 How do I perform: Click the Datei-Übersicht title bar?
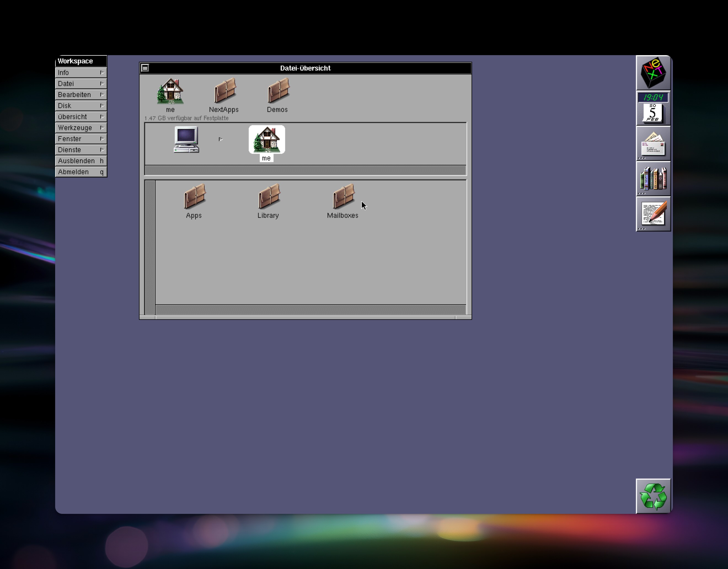(x=305, y=68)
